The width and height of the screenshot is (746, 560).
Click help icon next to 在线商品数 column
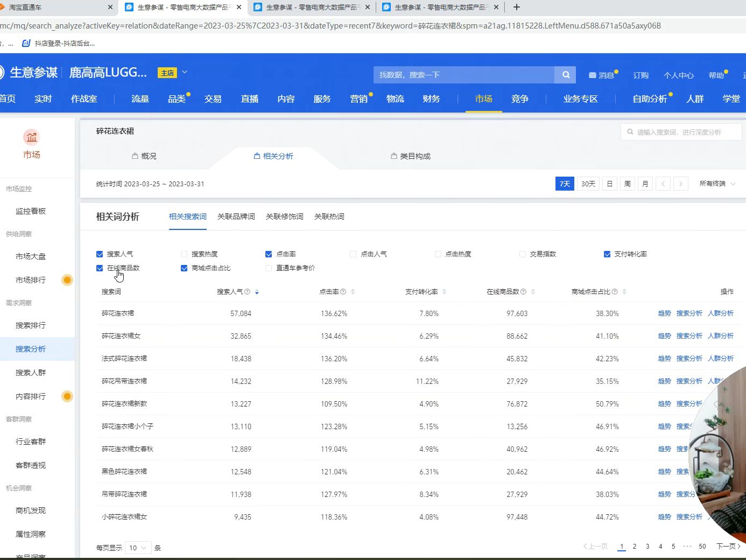tap(523, 292)
